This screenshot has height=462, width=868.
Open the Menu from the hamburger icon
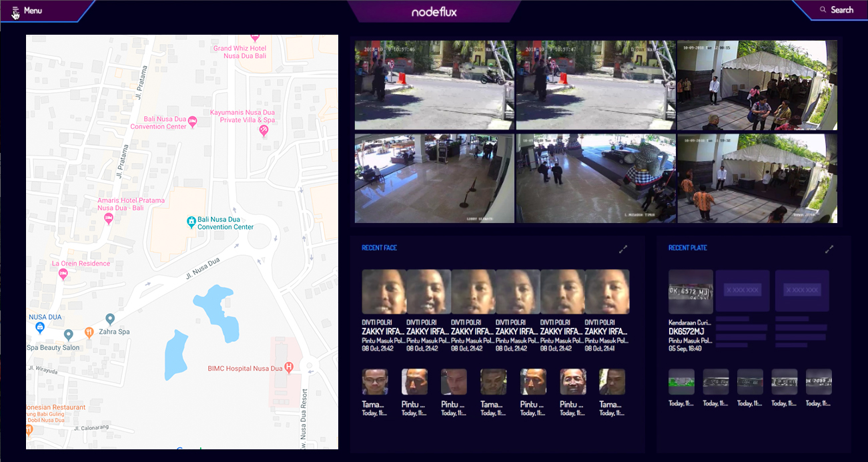16,10
